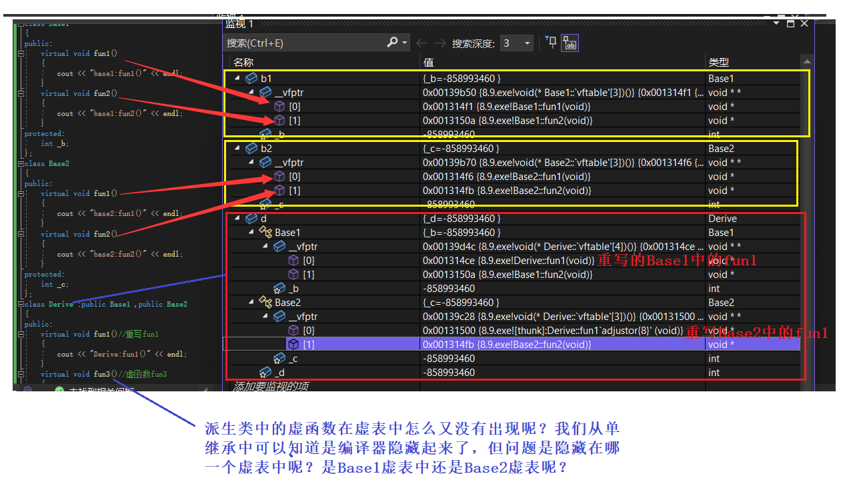This screenshot has height=504, width=857.
Task: Click the blue object icon beside b1
Action: click(251, 79)
